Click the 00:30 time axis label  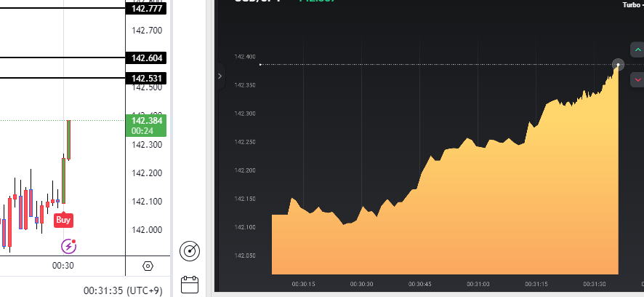click(63, 266)
